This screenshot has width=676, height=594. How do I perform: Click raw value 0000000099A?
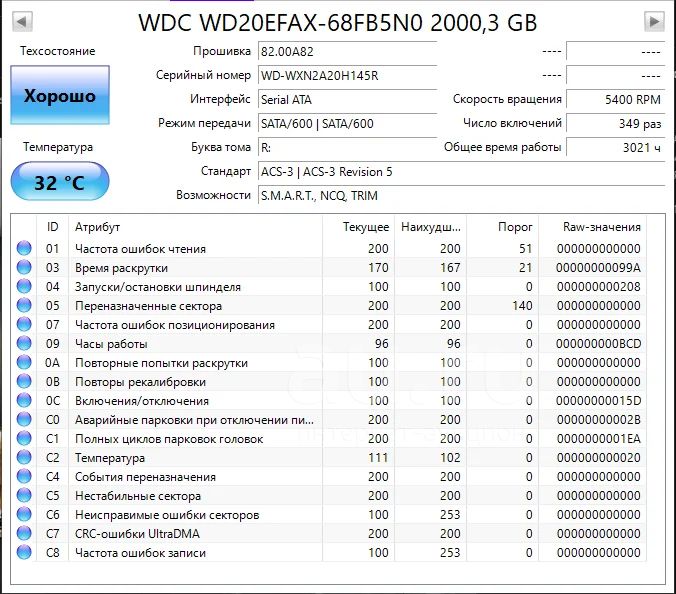[598, 268]
